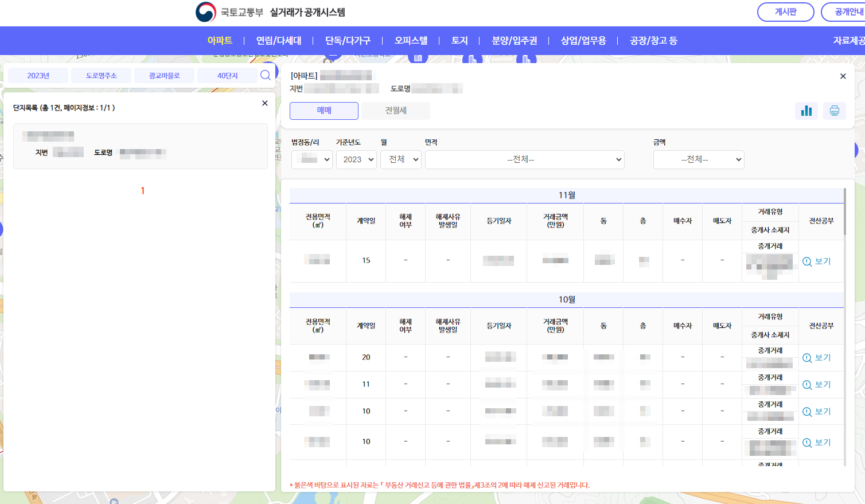The image size is (865, 504).
Task: Click the print icon on the detail panel
Action: 835,111
